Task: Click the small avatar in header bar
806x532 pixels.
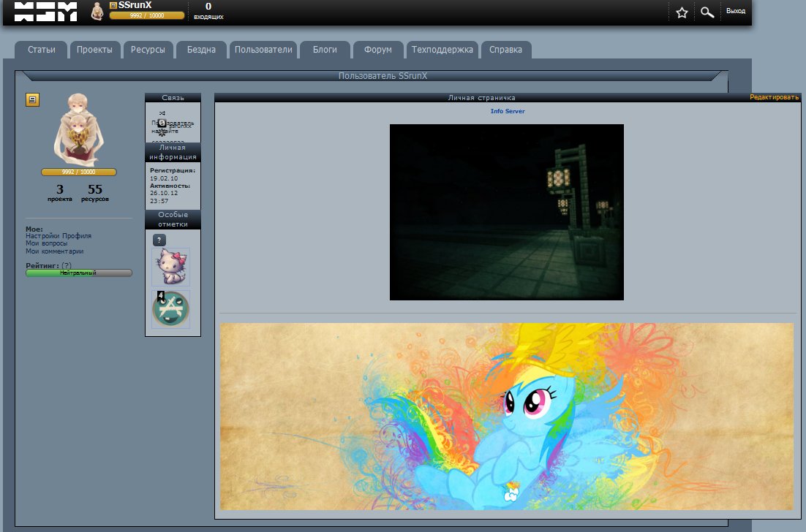Action: 97,11
